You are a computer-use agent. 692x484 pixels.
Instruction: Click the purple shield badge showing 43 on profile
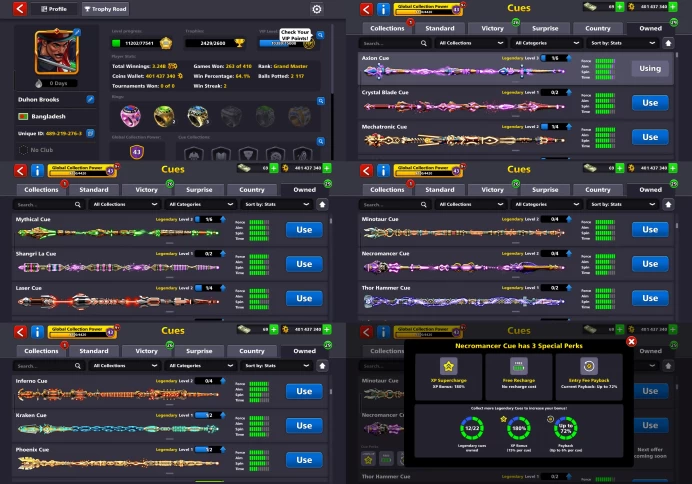136,152
